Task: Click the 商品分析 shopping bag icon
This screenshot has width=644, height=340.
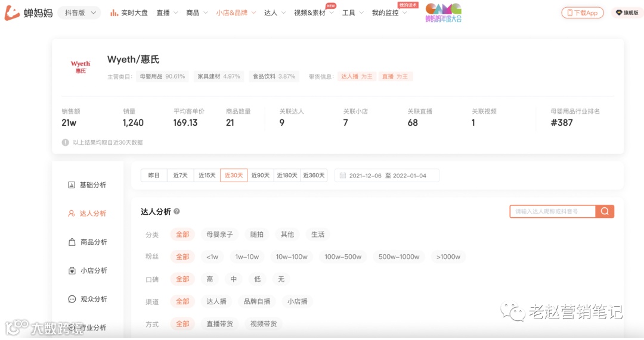Action: point(72,242)
